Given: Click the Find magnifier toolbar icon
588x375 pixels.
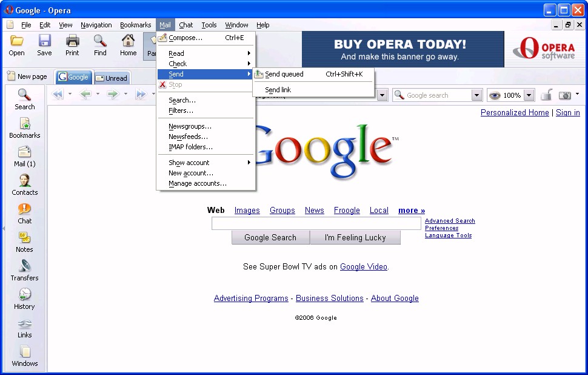Looking at the screenshot, I should coord(100,41).
